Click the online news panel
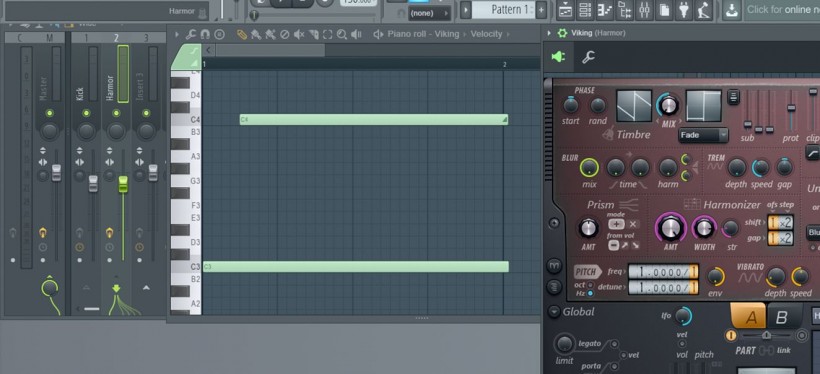The width and height of the screenshot is (820, 374). pos(781,9)
